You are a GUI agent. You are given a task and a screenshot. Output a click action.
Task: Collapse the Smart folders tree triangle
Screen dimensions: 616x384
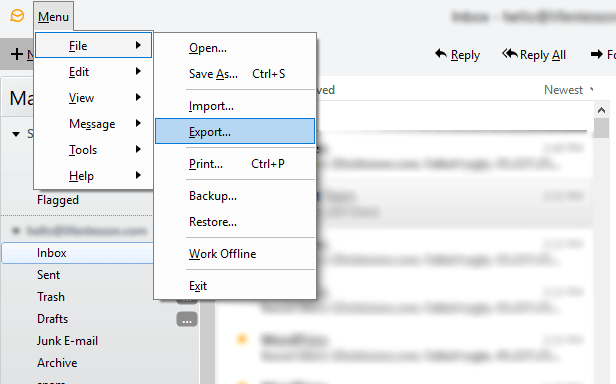tap(16, 134)
